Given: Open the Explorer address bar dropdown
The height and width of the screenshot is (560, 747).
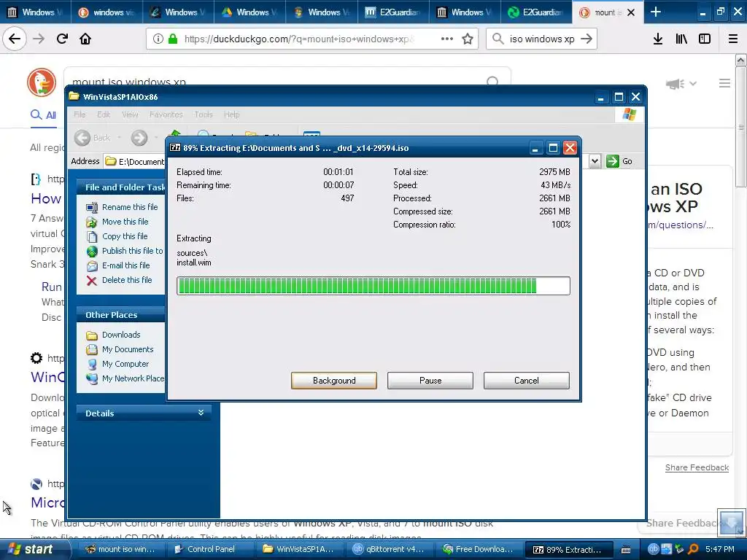Looking at the screenshot, I should [595, 161].
